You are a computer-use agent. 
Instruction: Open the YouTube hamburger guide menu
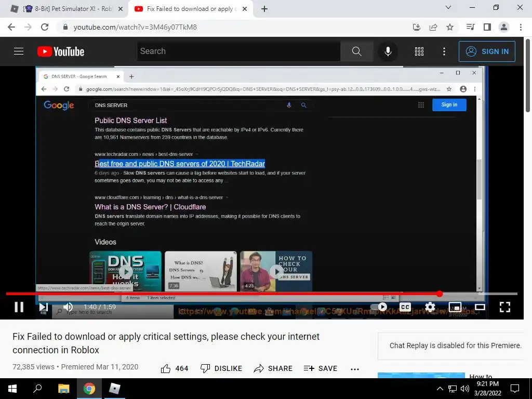(x=19, y=51)
